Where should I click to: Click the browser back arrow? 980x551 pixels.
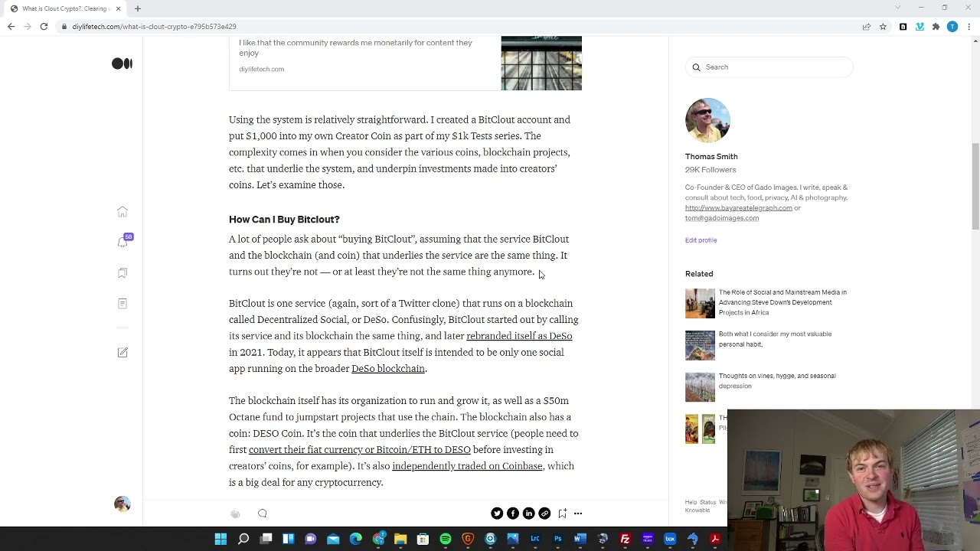click(x=11, y=27)
